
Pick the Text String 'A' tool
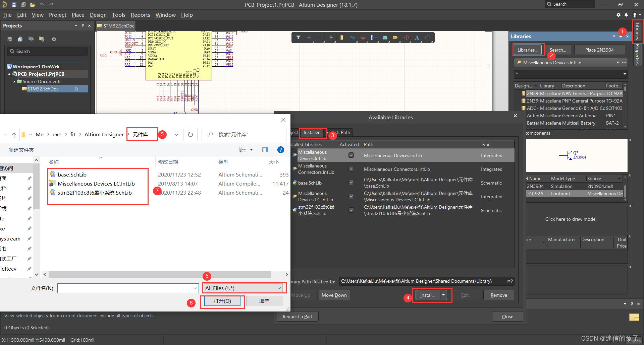click(x=417, y=38)
